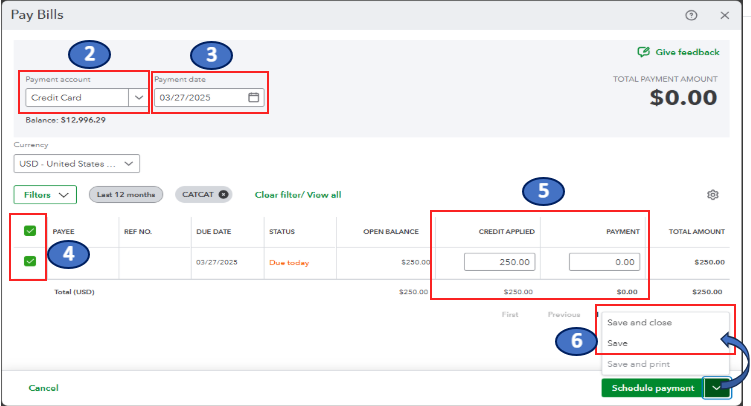Open the payment date calendar picker

[x=253, y=97]
